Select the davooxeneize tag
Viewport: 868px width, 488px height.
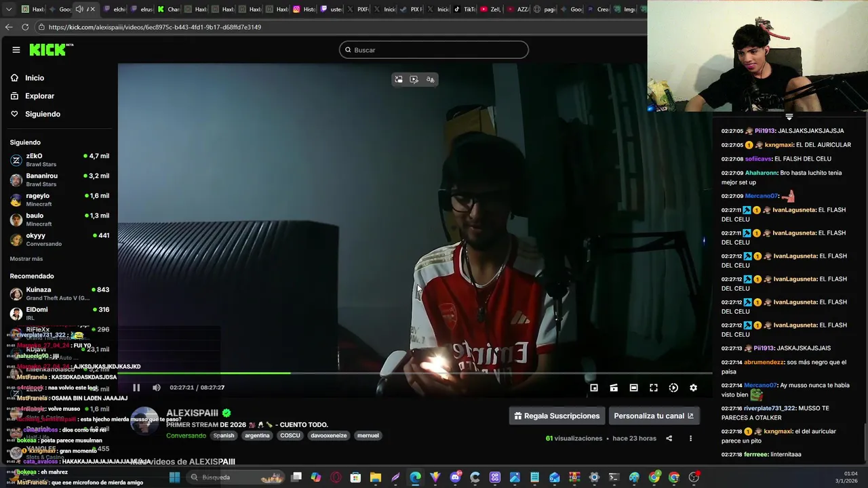click(x=329, y=436)
